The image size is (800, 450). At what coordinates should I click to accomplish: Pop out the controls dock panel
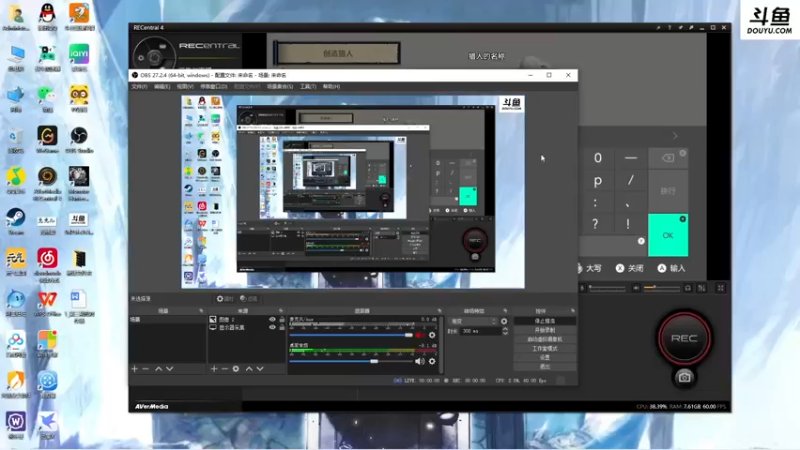click(573, 311)
